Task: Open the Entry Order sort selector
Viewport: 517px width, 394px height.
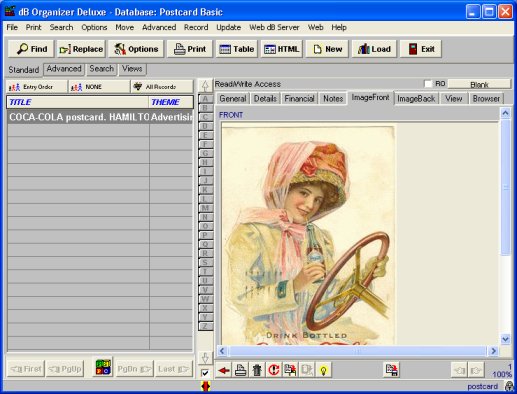Action: click(x=37, y=87)
